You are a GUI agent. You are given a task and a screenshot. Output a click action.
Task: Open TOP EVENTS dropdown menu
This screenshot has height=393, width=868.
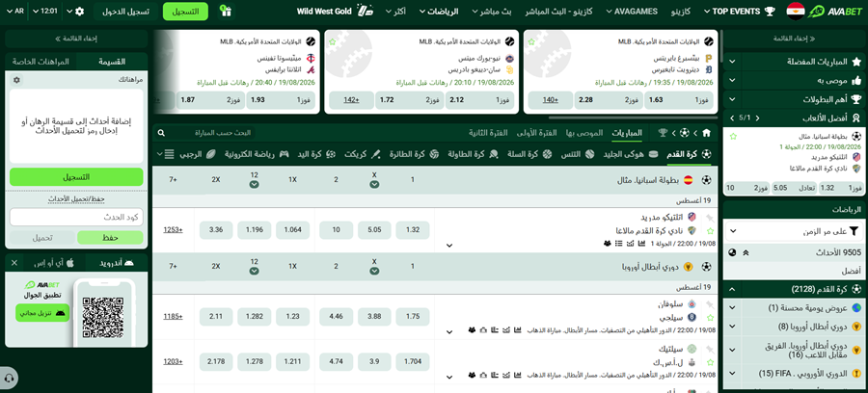pyautogui.click(x=740, y=11)
